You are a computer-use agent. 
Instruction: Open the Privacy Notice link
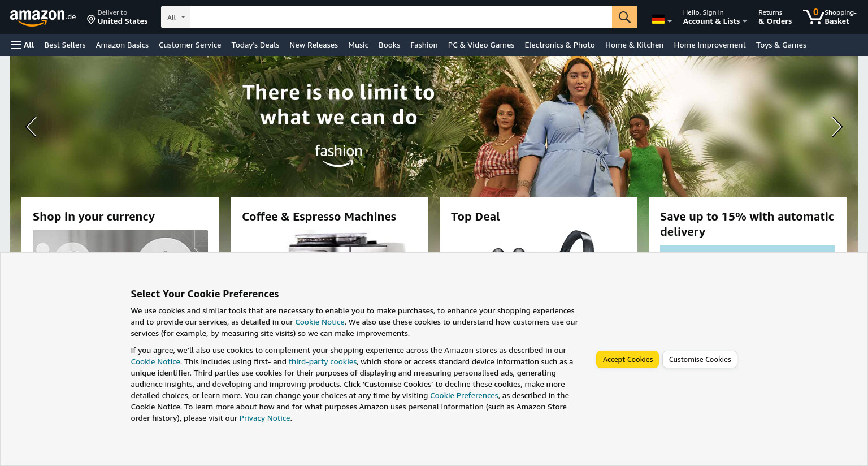coord(264,418)
